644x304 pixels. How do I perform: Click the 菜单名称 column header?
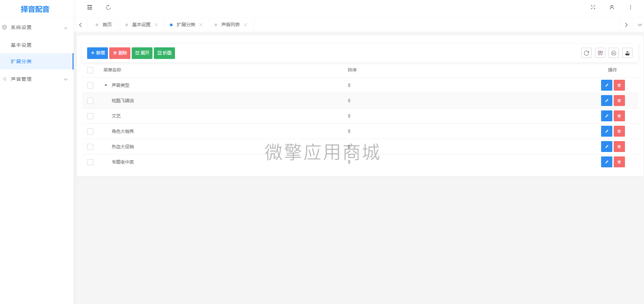coord(112,70)
